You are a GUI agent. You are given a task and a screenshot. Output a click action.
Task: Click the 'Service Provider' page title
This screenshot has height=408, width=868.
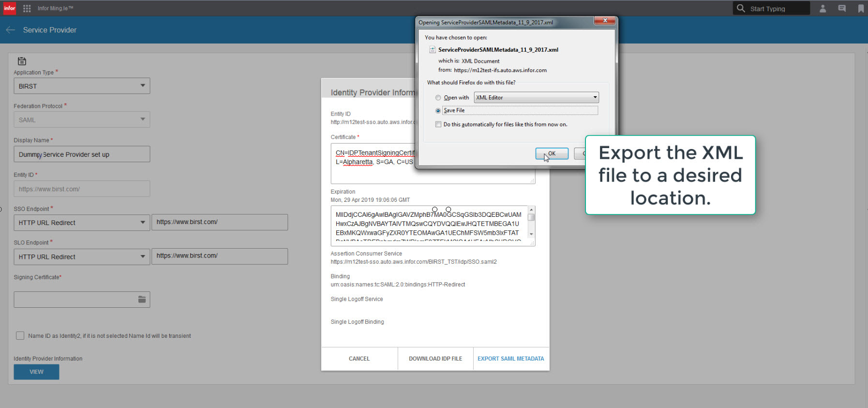click(x=50, y=30)
